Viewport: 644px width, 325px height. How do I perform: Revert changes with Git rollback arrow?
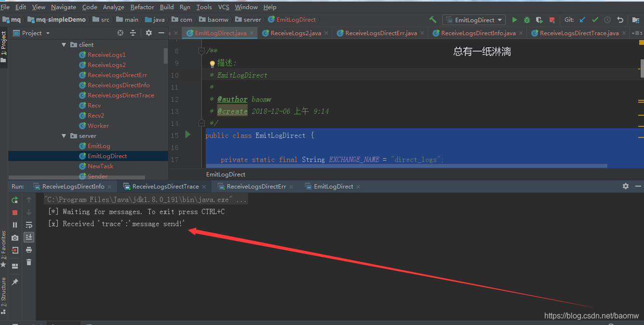coord(620,20)
